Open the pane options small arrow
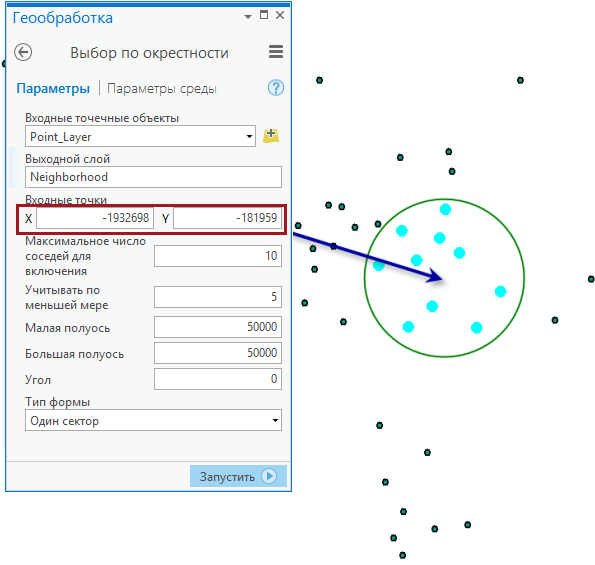The height and width of the screenshot is (565, 595). (248, 16)
